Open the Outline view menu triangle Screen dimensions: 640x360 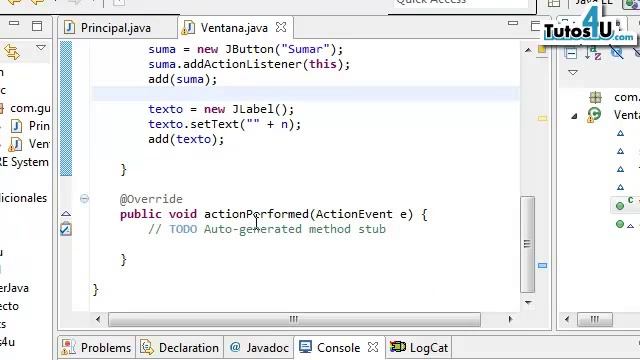(573, 73)
